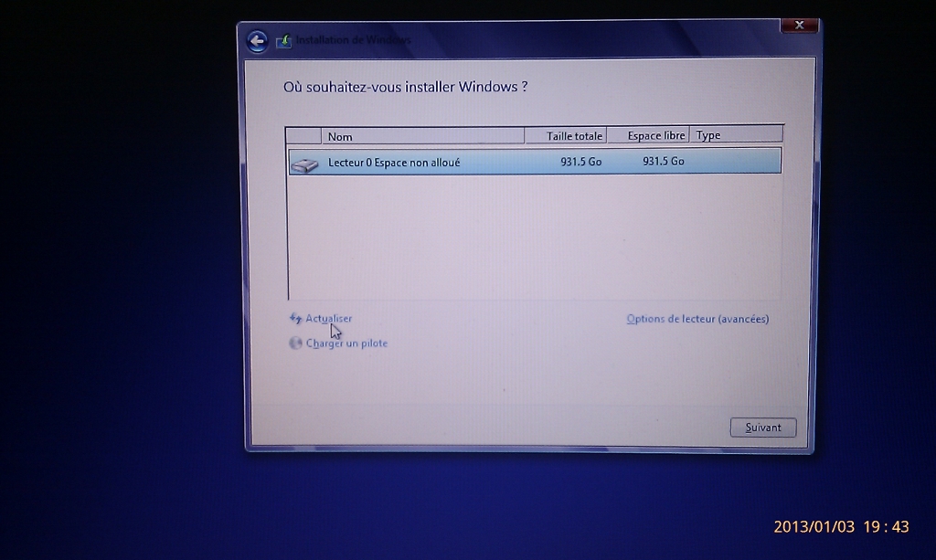
Task: Click the Actualiser refresh arrows icon
Action: (295, 319)
